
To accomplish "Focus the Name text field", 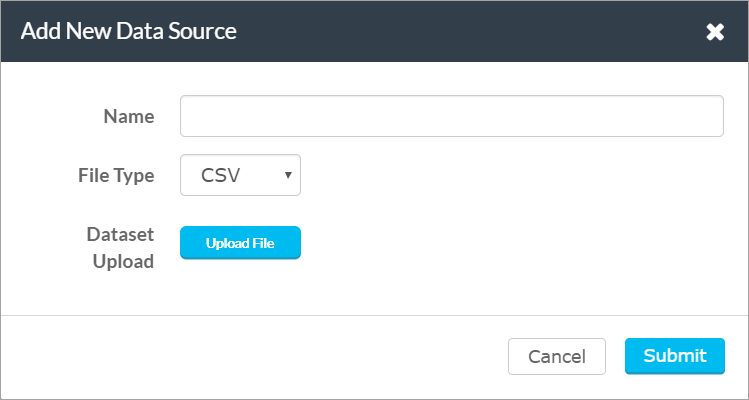I will [451, 116].
